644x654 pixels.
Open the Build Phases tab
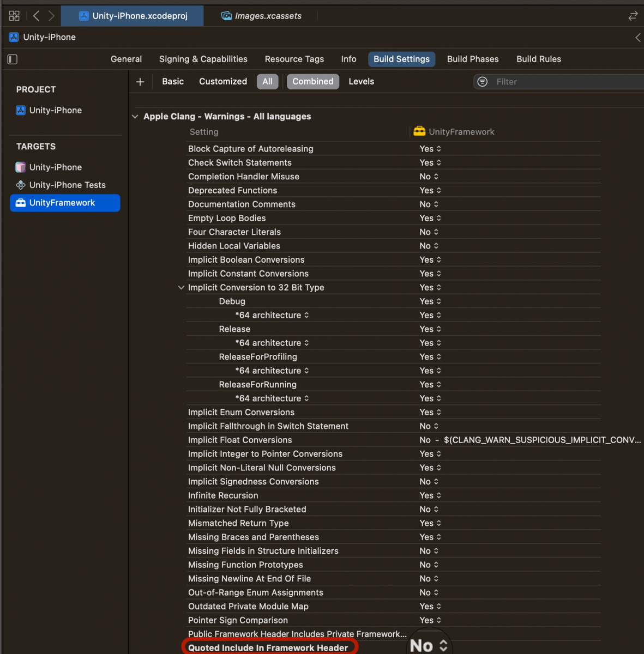pos(473,59)
